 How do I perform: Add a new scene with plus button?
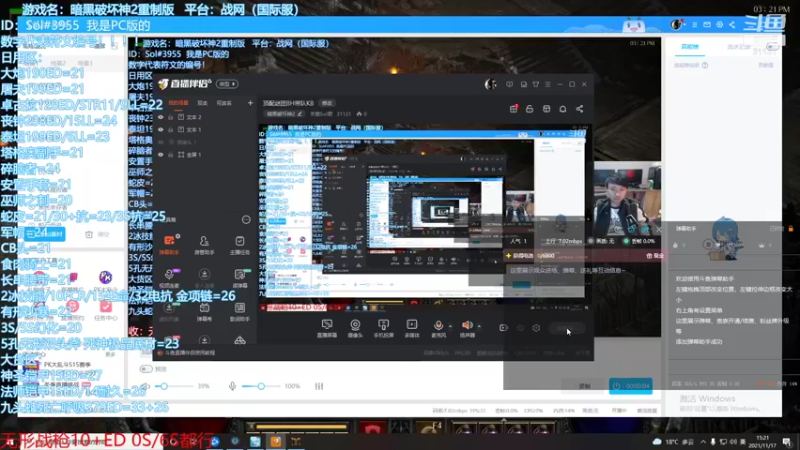point(250,103)
